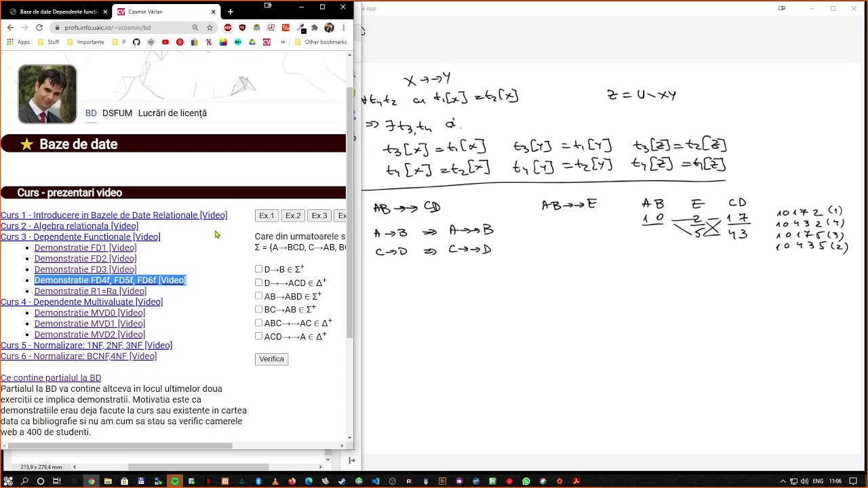Open a new browser tab
Viewport: 868px width, 488px height.
pos(231,12)
